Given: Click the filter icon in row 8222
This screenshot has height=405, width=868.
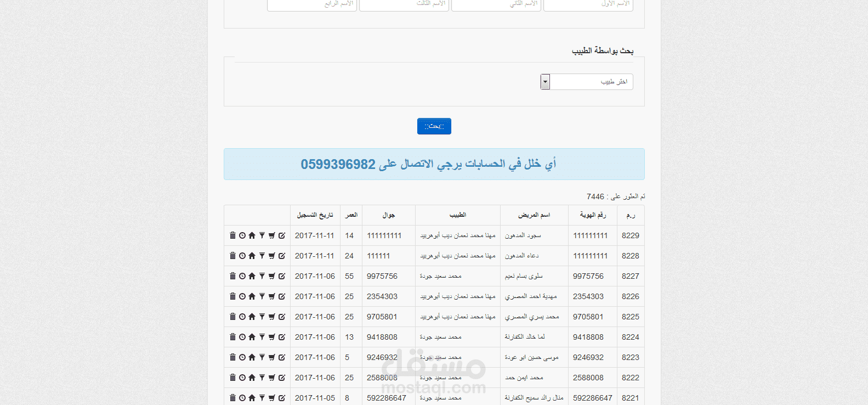Looking at the screenshot, I should tap(262, 378).
